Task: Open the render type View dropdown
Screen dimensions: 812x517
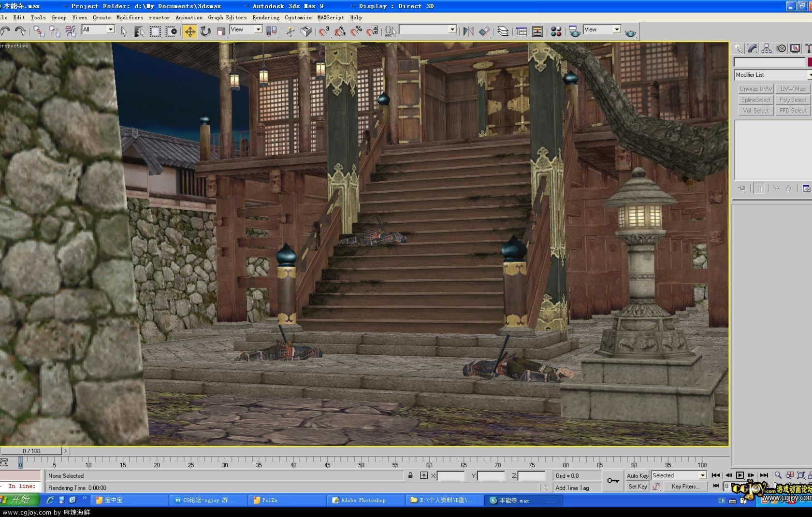Action: [602, 29]
